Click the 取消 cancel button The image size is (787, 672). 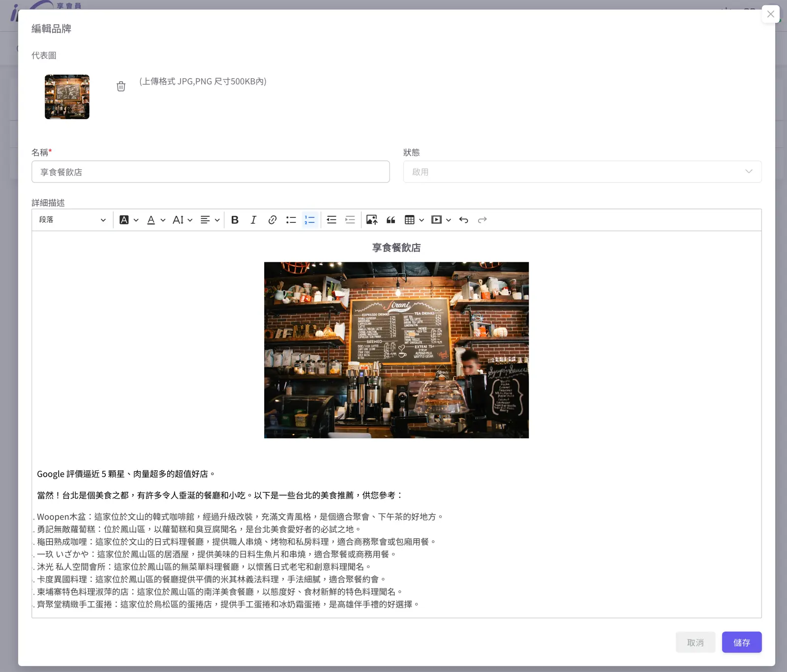coord(695,642)
